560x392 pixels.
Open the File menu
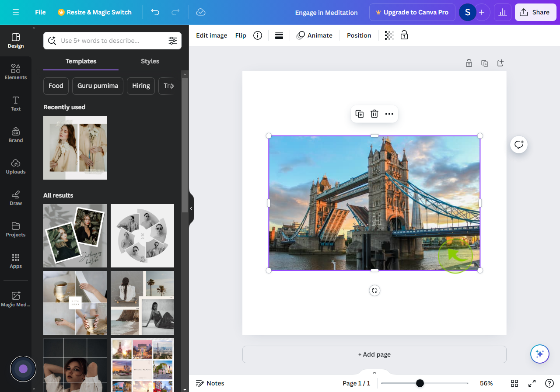[x=40, y=12]
